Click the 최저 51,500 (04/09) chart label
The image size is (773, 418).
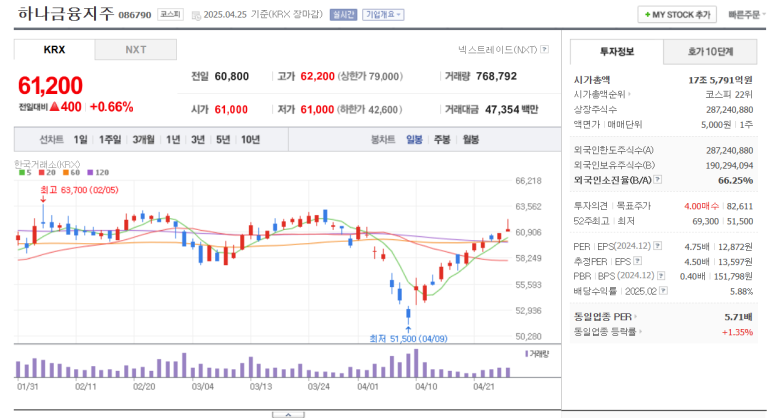point(408,339)
